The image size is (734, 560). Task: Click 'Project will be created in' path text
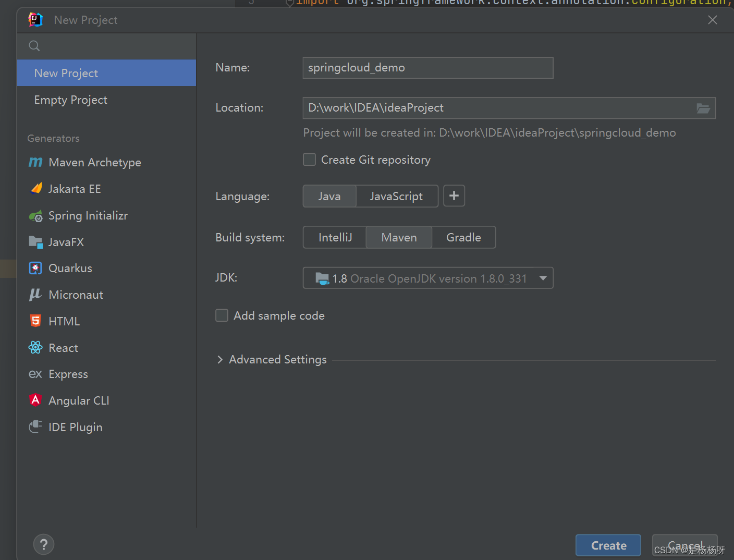[490, 133]
